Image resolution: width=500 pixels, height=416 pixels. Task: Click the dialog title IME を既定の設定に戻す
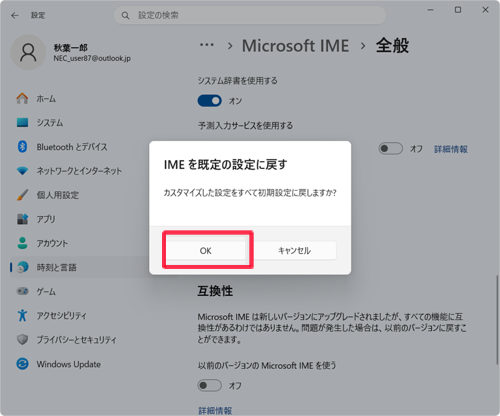(x=225, y=165)
